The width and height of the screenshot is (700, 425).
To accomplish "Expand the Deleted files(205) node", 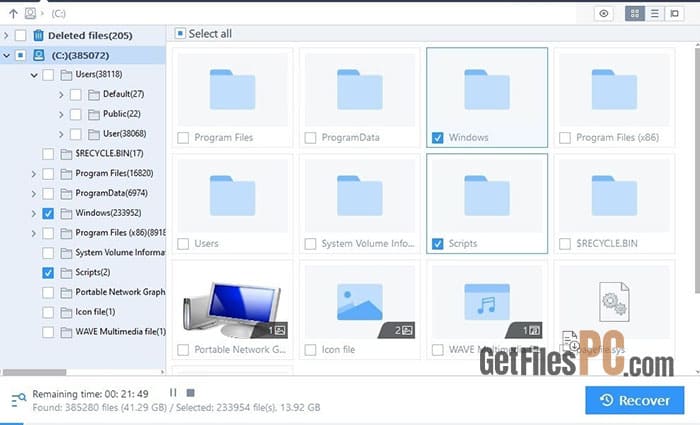I will 6,35.
